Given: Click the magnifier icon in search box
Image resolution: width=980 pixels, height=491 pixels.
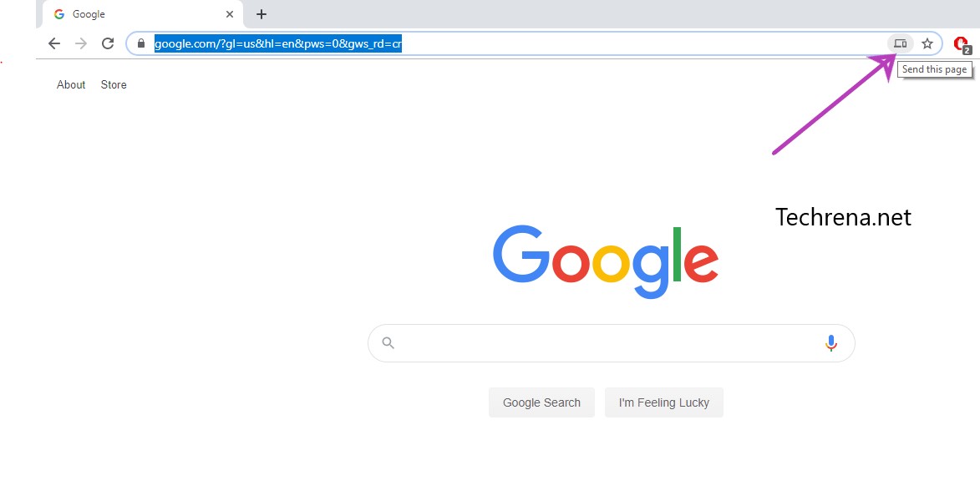Looking at the screenshot, I should (x=388, y=342).
